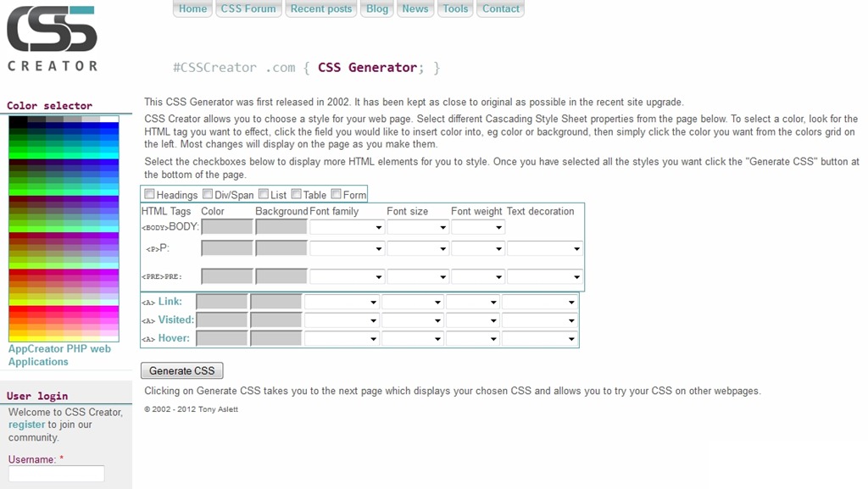
Task: Click the CSS Generator heading
Action: (x=367, y=68)
